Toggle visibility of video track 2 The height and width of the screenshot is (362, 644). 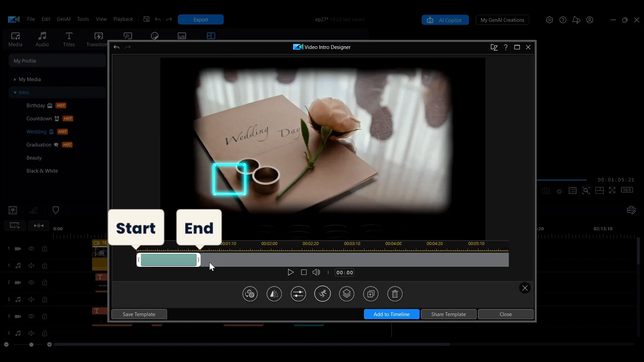(31, 283)
